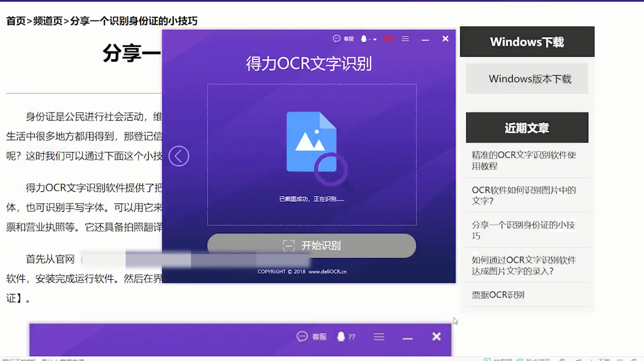The height and width of the screenshot is (361, 644).
Task: Go to 首页 in the breadcrumb
Action: (16, 21)
